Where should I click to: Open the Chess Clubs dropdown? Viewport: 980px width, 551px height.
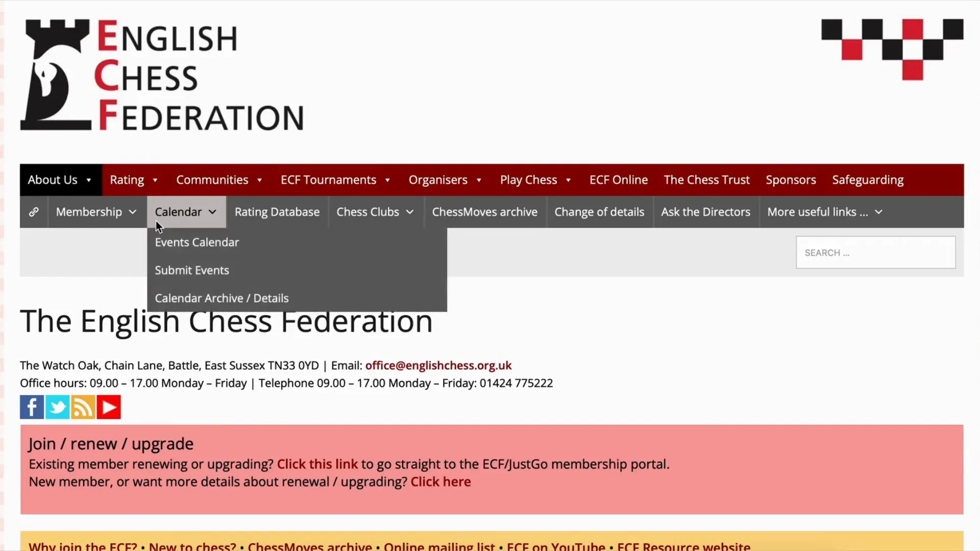point(375,212)
